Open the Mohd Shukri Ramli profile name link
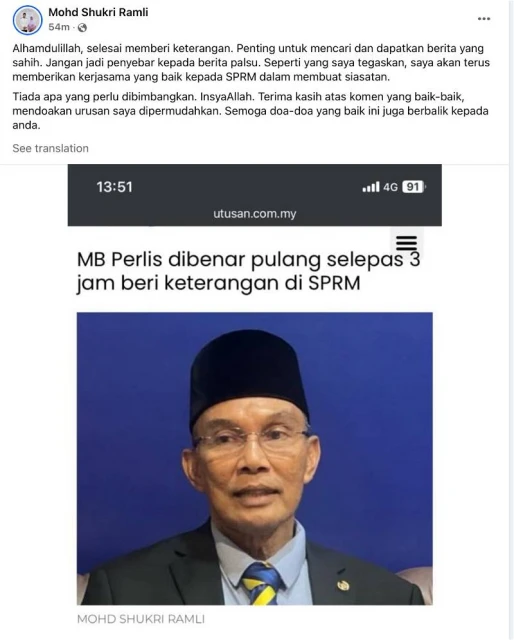The width and height of the screenshot is (514, 640). coord(98,12)
